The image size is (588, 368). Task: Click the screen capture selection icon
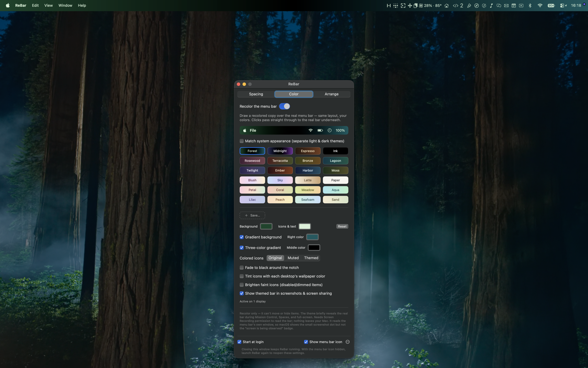(x=403, y=6)
